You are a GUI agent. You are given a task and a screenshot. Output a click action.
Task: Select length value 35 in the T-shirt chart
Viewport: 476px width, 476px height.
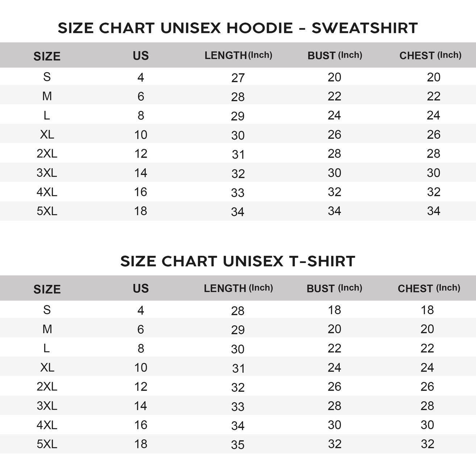[x=238, y=445]
